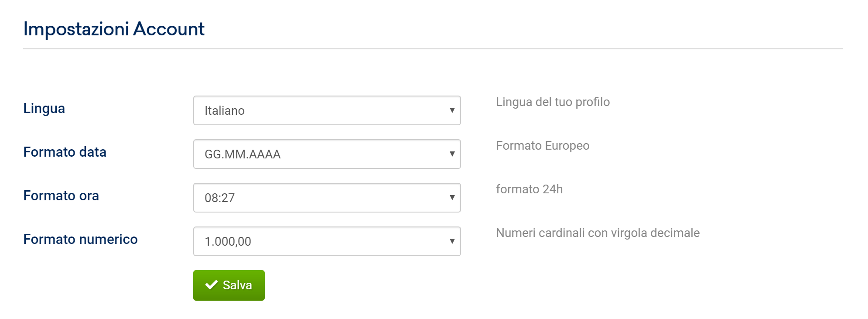Click 'Numeri cardinali con virgola decimale' hint

click(598, 233)
